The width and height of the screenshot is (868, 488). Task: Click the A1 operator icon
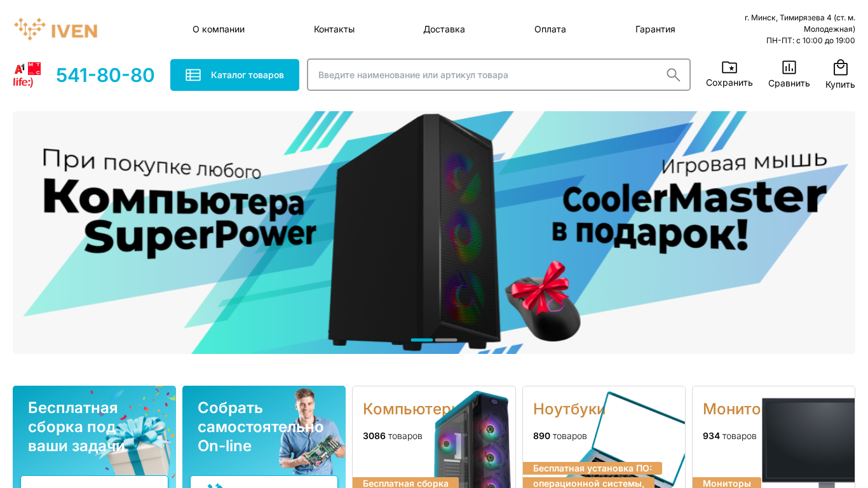pyautogui.click(x=20, y=68)
